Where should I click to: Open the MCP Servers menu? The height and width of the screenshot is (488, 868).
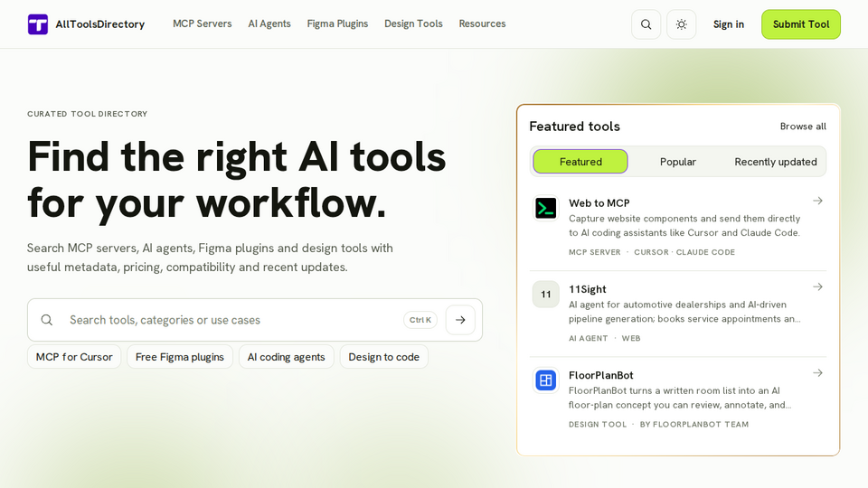202,23
